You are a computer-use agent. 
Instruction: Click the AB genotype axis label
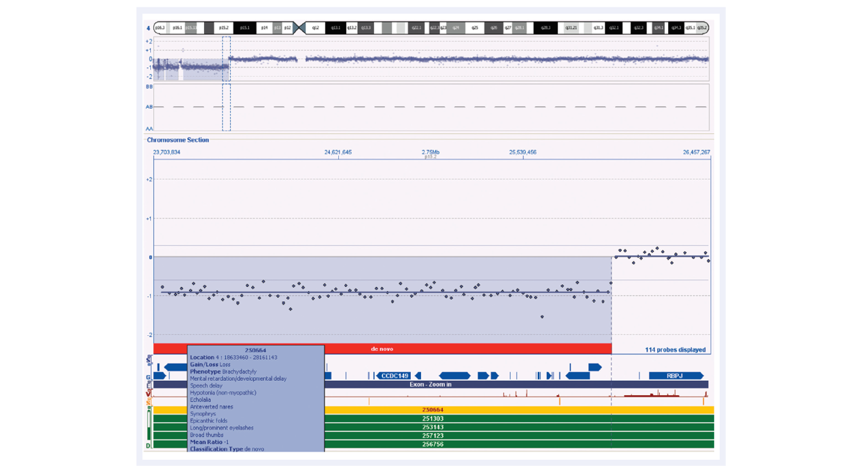click(149, 107)
